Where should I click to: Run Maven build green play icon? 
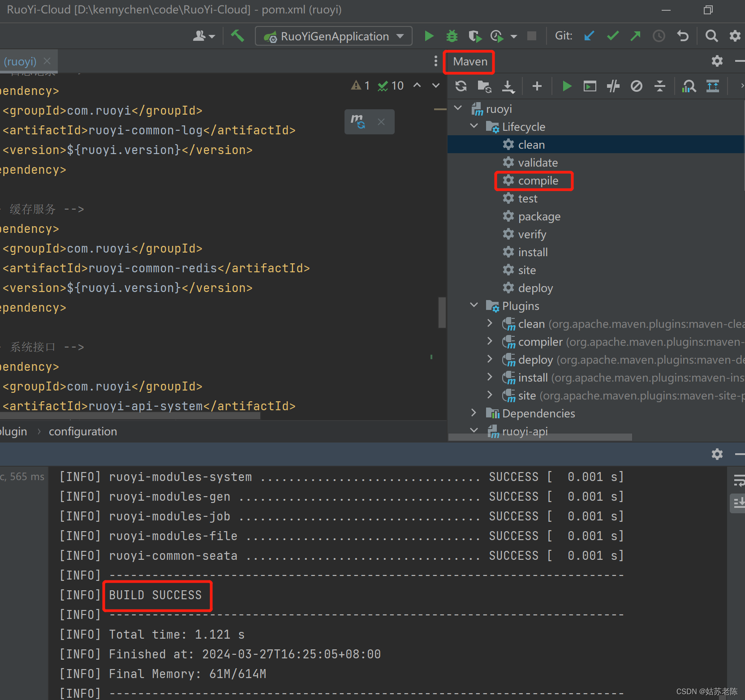[x=567, y=86]
